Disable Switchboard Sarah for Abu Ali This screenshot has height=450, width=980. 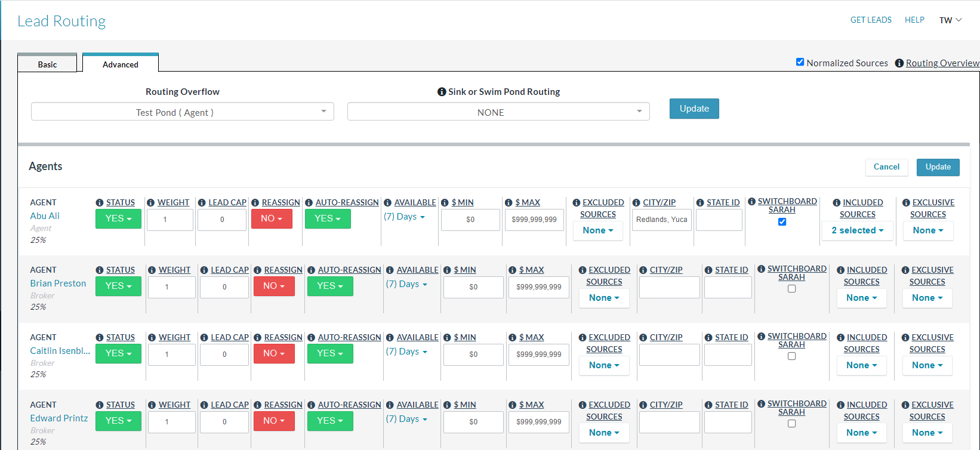pos(782,222)
